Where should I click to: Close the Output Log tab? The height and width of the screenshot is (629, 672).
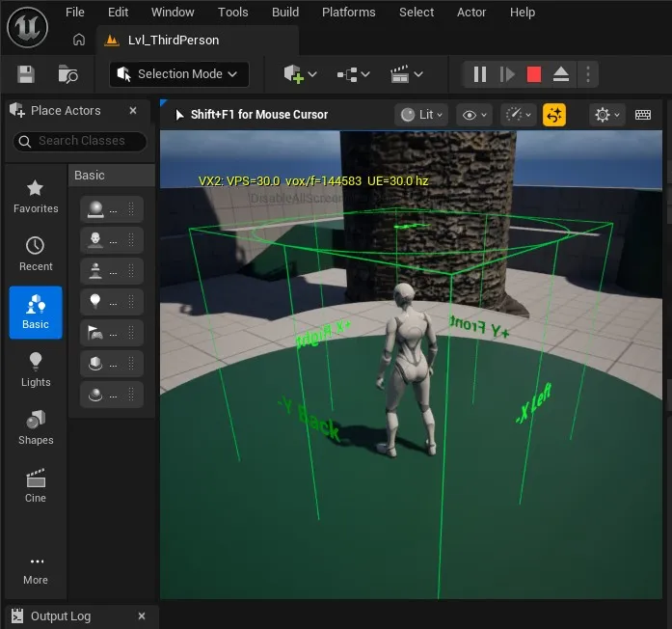click(142, 616)
